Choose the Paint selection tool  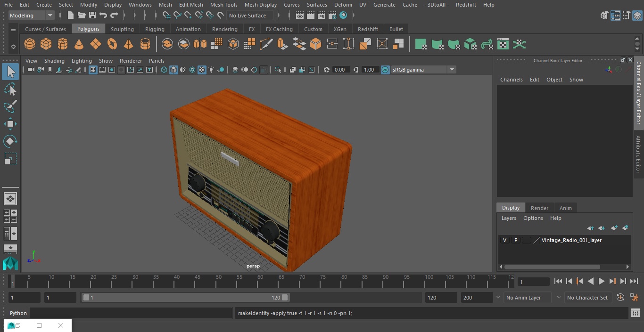[10, 106]
